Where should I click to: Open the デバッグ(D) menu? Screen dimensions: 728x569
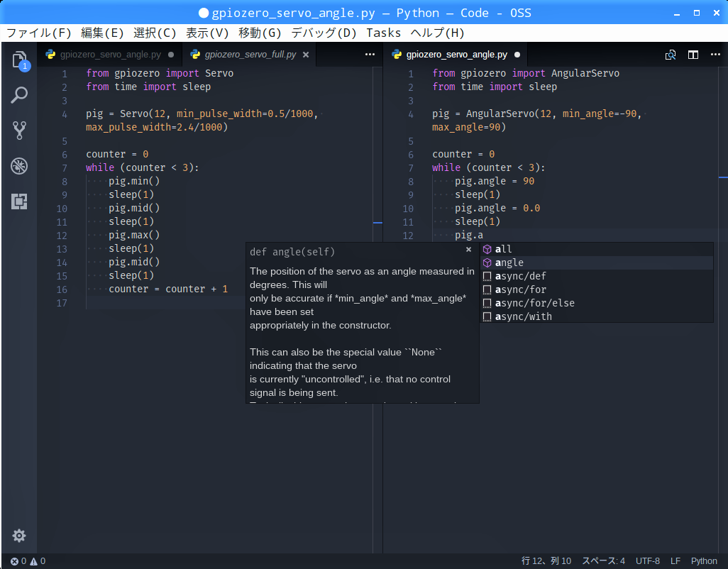click(324, 33)
